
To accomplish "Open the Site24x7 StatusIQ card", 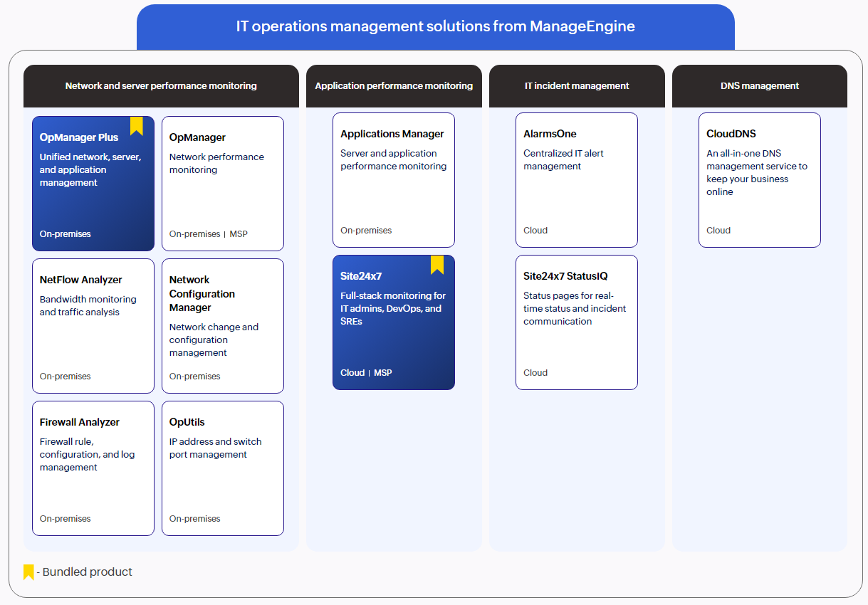I will [577, 322].
